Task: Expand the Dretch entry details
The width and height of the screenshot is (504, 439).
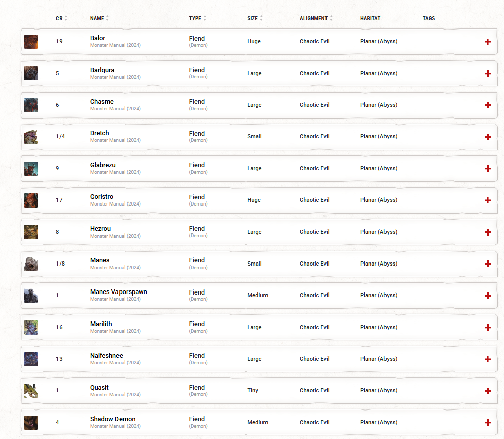Action: click(488, 137)
